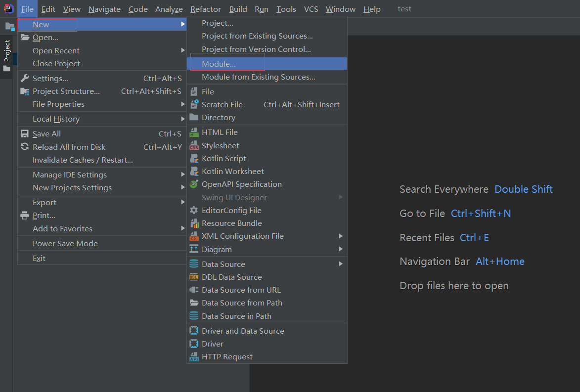The height and width of the screenshot is (392, 580).
Task: Click the OpenAPI Specification icon
Action: [x=194, y=184]
